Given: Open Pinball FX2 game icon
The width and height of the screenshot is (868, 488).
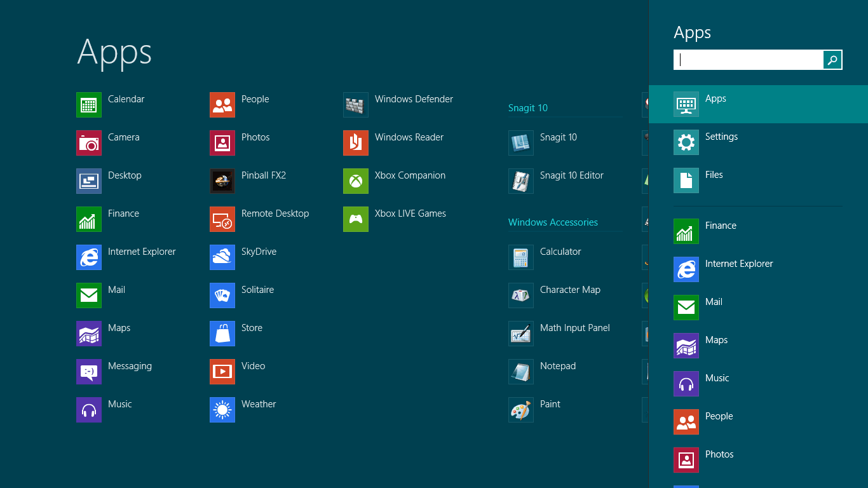Looking at the screenshot, I should pyautogui.click(x=222, y=181).
